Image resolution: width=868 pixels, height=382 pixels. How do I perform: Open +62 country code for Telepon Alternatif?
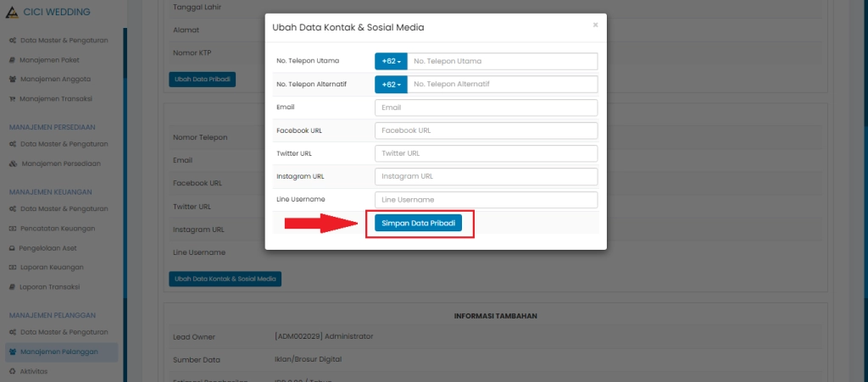coord(391,85)
